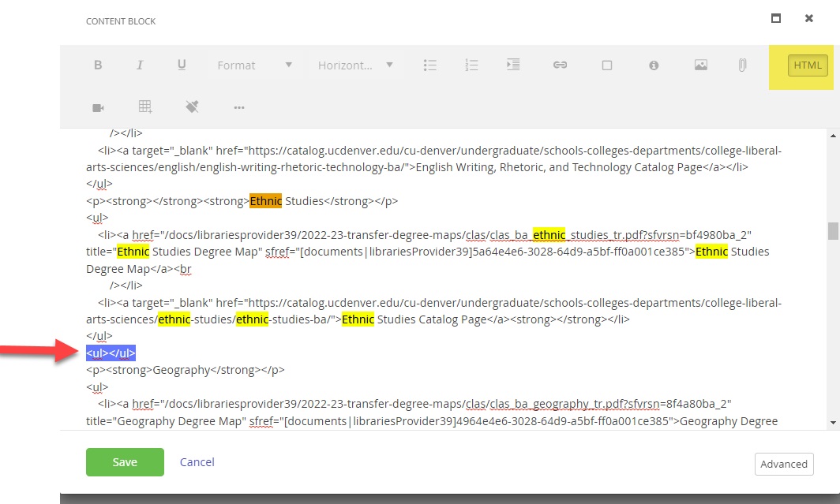Screen dimensions: 840x504
Task: Apply a bulleted list
Action: click(429, 66)
